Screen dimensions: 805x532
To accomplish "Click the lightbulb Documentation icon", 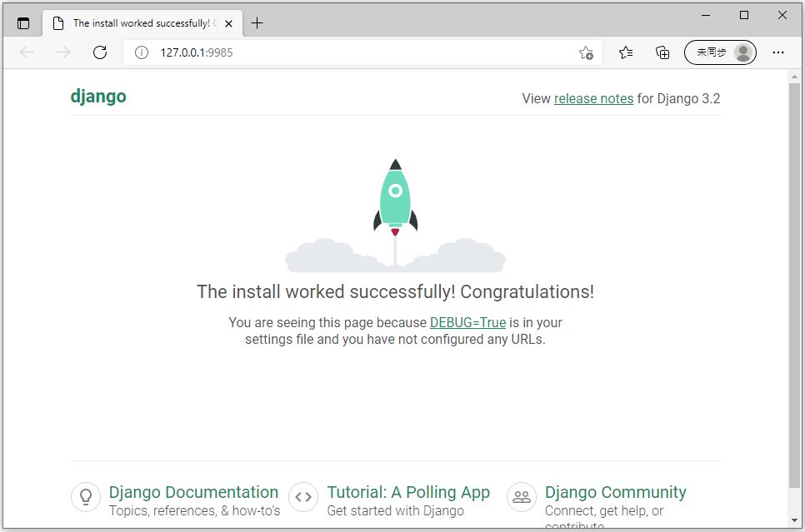I will [86, 497].
